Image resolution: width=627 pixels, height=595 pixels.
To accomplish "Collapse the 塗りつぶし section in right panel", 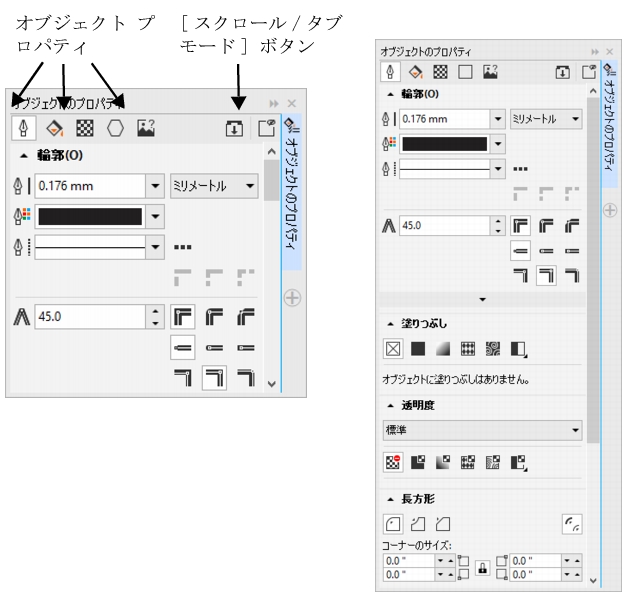I will (389, 324).
